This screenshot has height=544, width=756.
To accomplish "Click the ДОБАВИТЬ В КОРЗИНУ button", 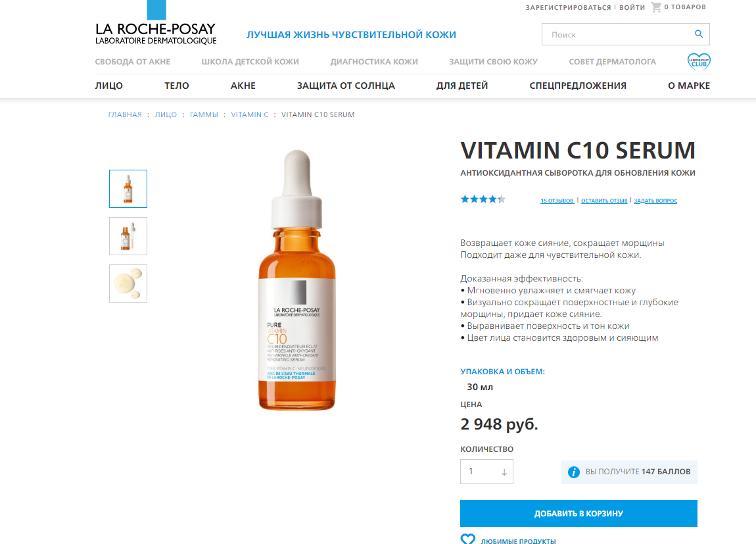I will (579, 513).
